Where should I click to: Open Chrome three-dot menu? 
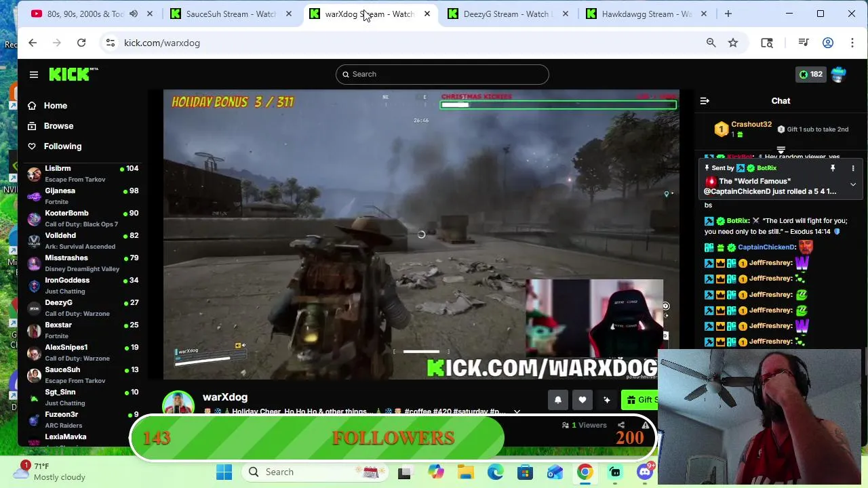click(852, 43)
